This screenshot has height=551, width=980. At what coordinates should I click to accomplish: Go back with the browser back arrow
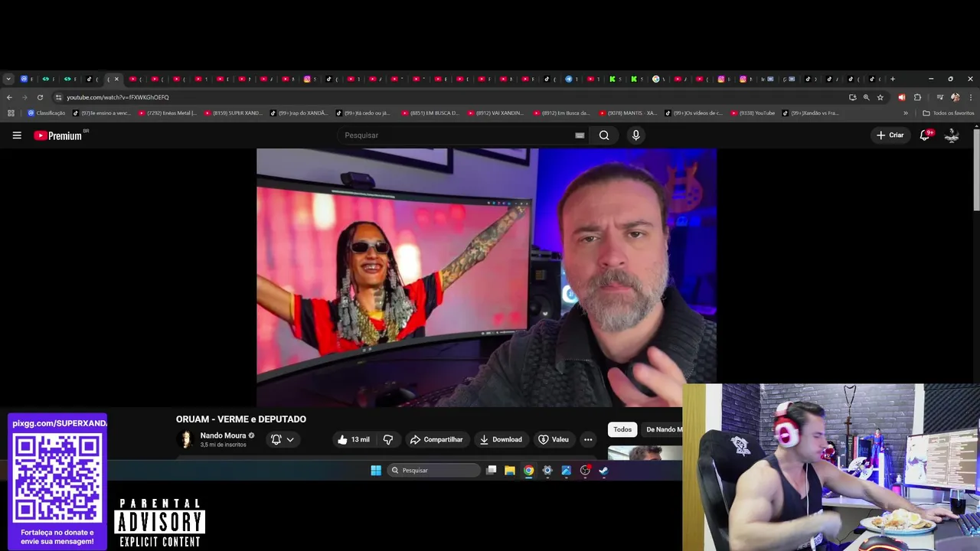tap(9, 97)
